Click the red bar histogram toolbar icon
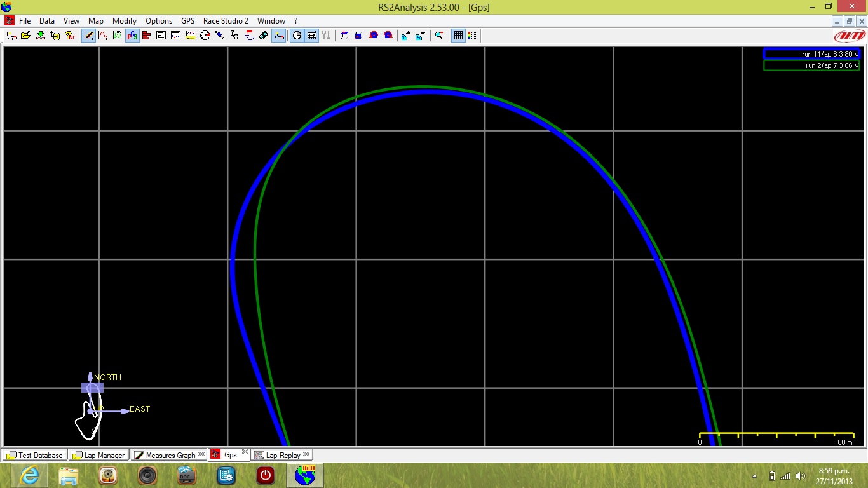Screen dimensions: 868x488 coord(146,36)
